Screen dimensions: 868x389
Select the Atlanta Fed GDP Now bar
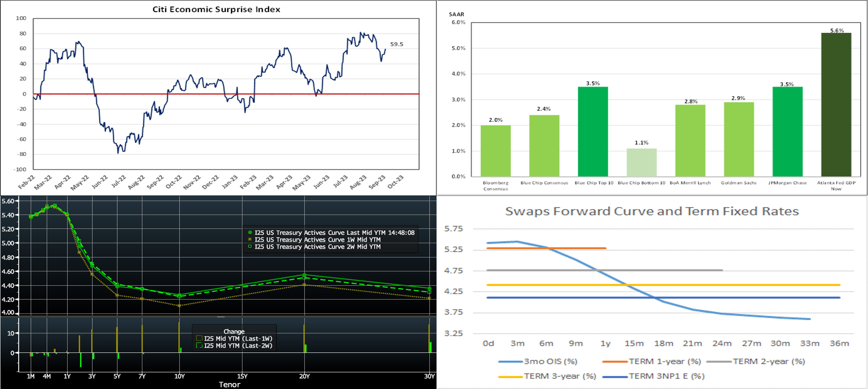coord(836,105)
